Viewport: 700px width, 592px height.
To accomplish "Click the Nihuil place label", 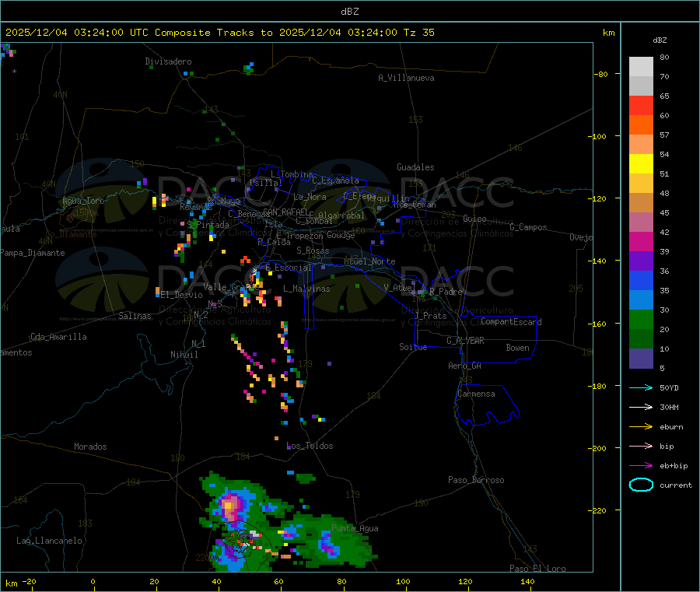I will [x=184, y=355].
